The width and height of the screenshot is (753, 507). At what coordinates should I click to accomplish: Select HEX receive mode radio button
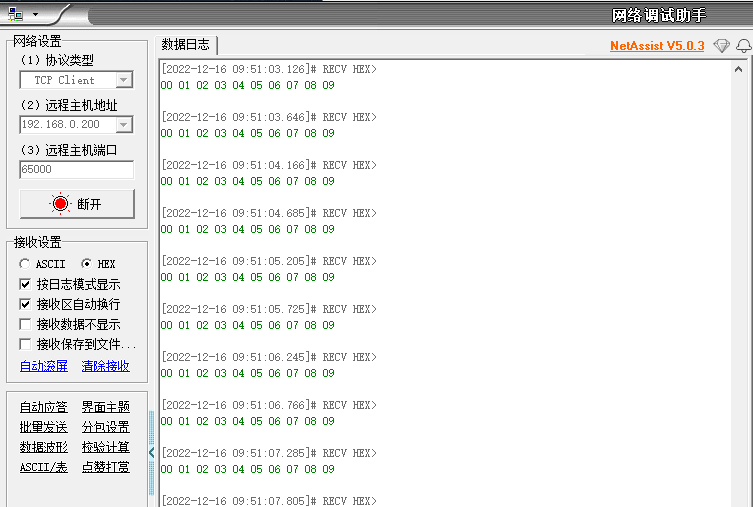point(86,263)
